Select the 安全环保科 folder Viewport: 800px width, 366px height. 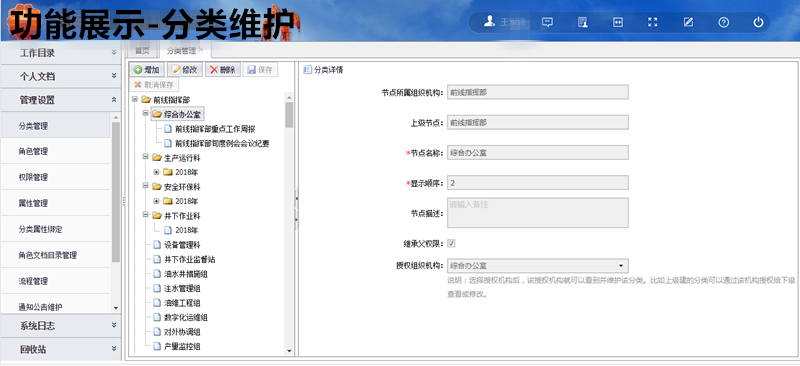pyautogui.click(x=177, y=187)
